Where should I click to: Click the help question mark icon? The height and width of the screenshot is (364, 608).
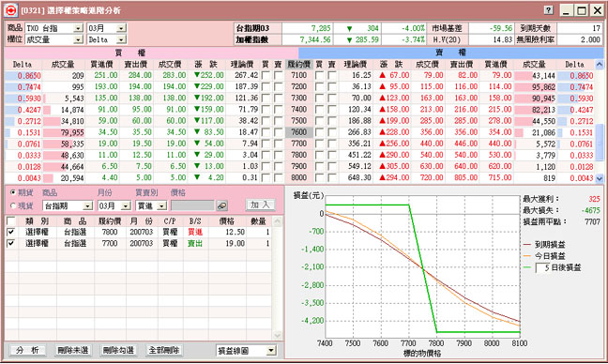[x=548, y=10]
